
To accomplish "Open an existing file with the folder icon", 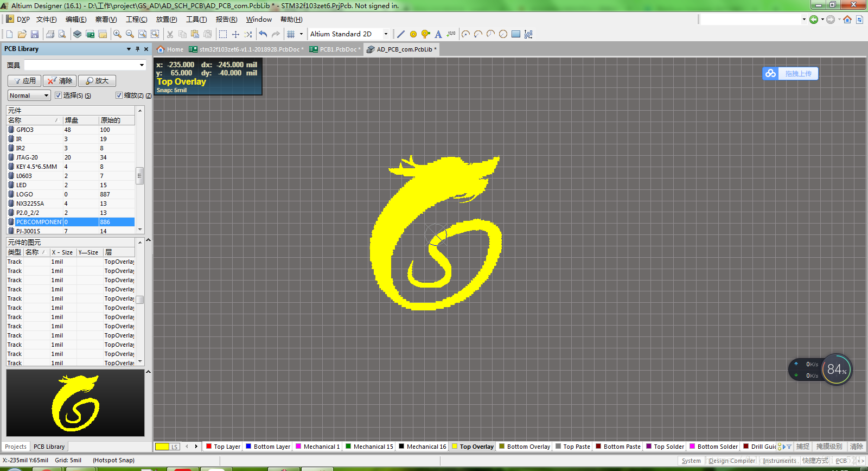I will click(22, 34).
